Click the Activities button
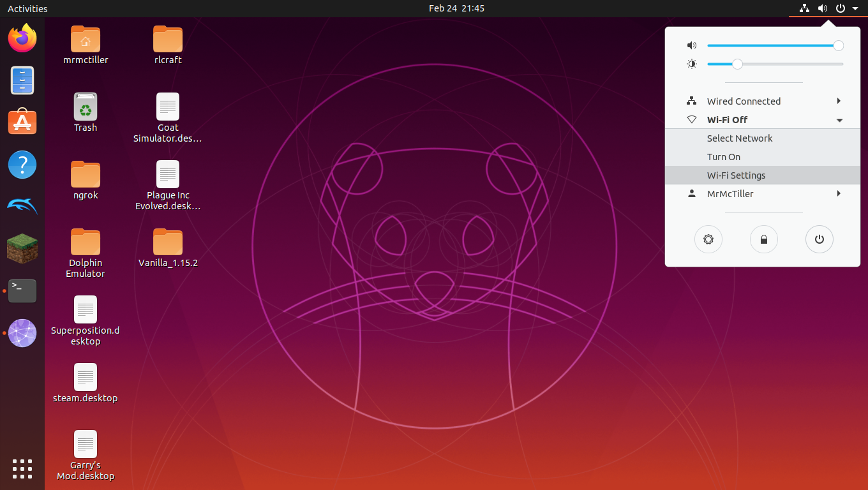This screenshot has width=868, height=490. click(27, 8)
